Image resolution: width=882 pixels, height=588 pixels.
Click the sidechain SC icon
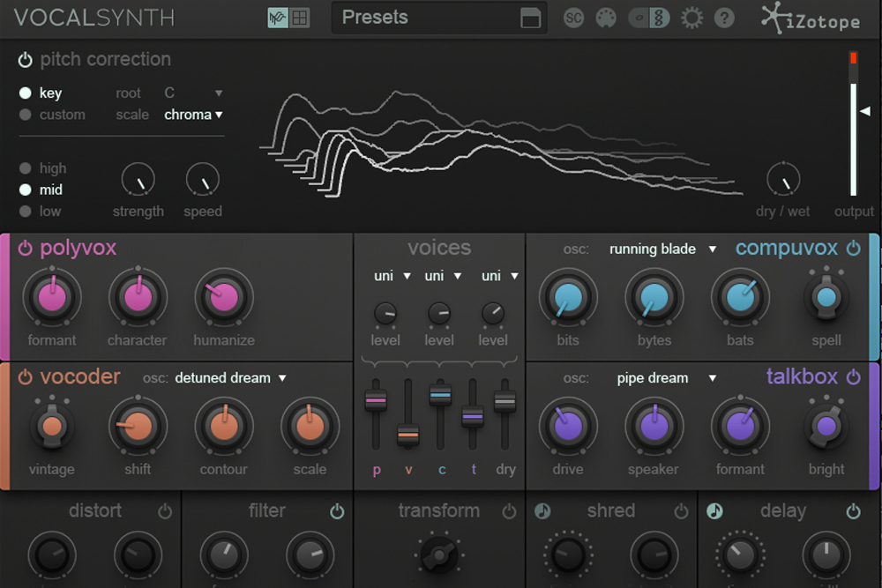pos(574,18)
